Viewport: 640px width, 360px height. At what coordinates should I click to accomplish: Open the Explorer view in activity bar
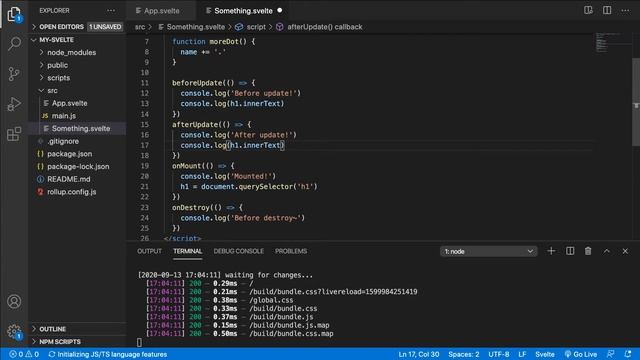point(14,14)
